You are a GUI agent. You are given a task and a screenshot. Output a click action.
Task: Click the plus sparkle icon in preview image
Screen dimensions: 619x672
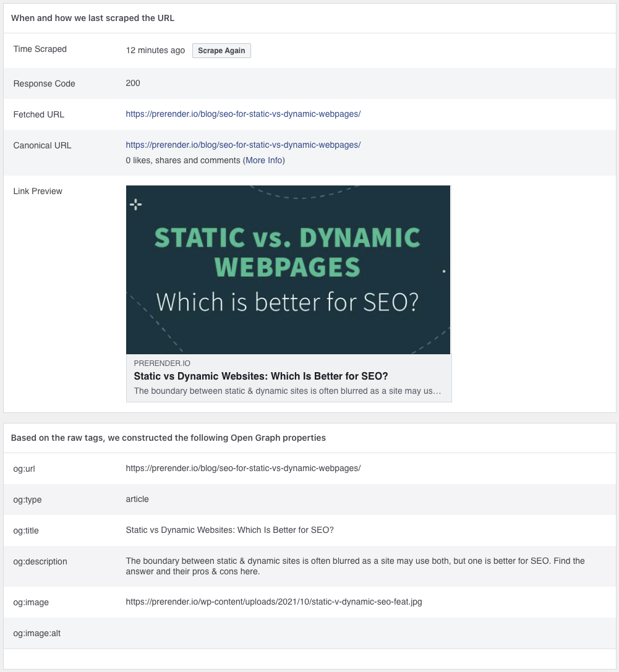[135, 205]
